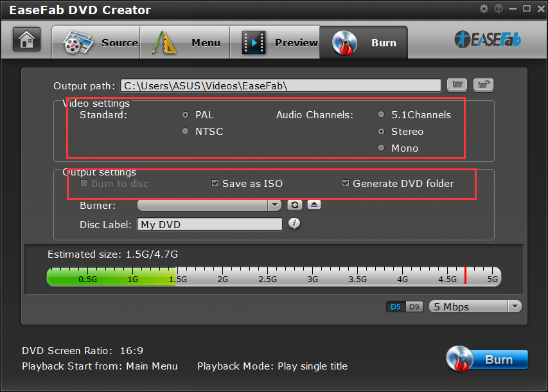
Task: Switch to the Source tab
Action: pyautogui.click(x=101, y=43)
